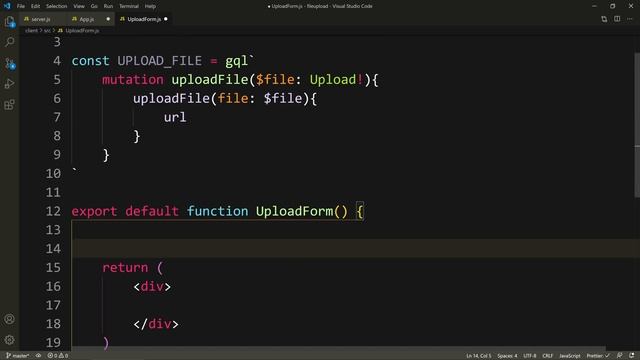Viewport: 640px width, 360px height.
Task: Open the Go menu
Action: pyautogui.click(x=94, y=6)
